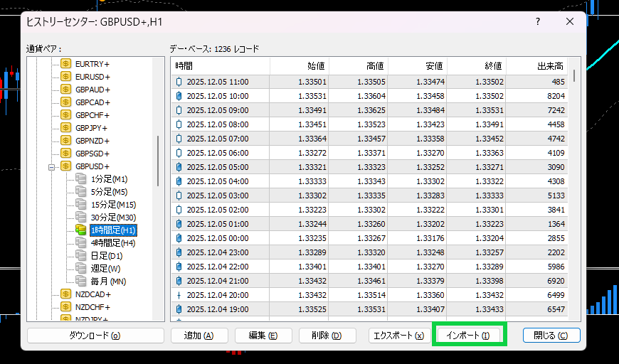Select the 2025.12.04 20:00 record row
619x364 pixels.
(x=370, y=295)
